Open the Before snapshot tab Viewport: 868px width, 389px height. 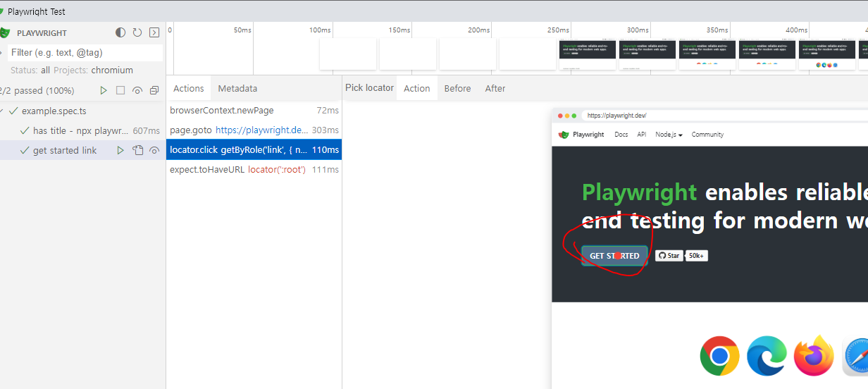457,88
